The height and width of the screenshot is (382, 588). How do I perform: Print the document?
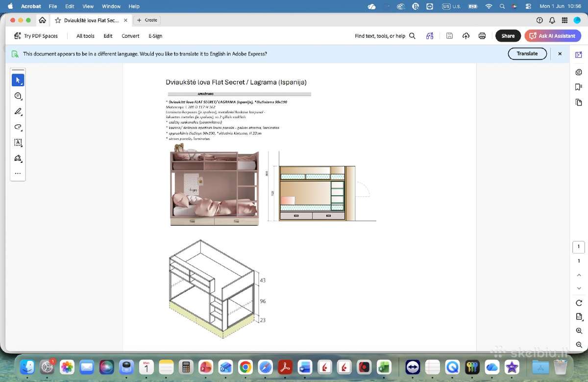click(482, 36)
